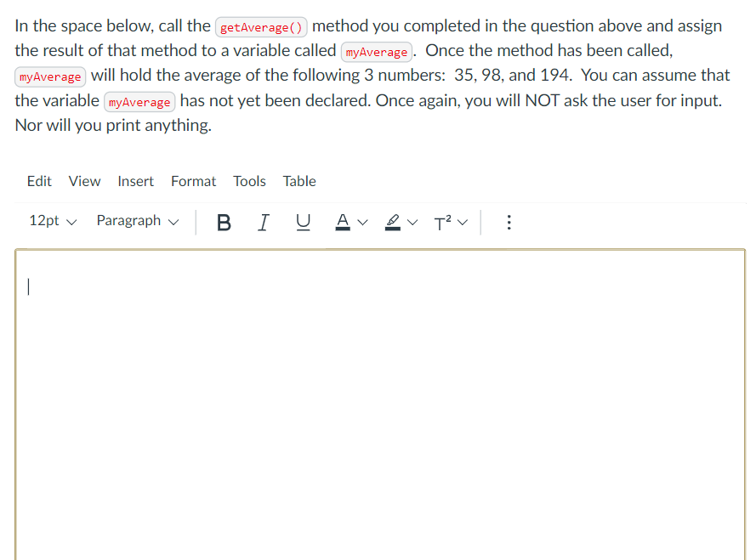The height and width of the screenshot is (560, 756).
Task: Pick a text color from the color menu
Action: (341, 223)
